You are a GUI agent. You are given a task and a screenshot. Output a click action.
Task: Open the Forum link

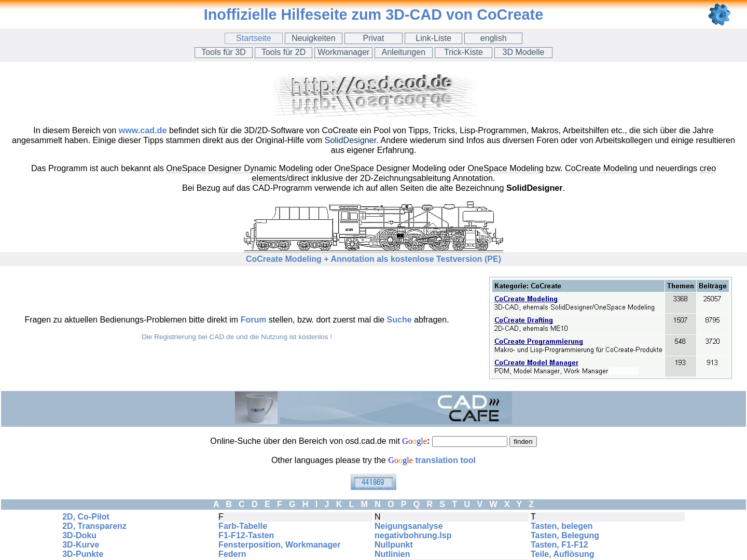pyautogui.click(x=253, y=320)
